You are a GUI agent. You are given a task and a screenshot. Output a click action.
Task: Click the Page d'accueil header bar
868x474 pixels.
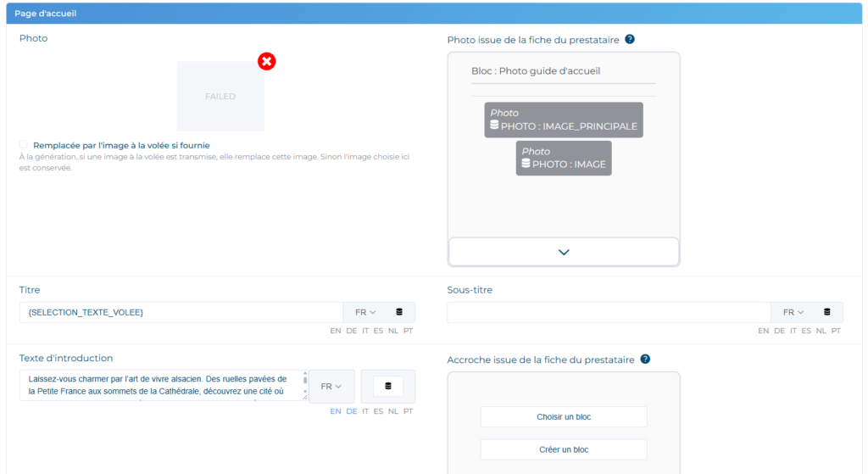434,14
